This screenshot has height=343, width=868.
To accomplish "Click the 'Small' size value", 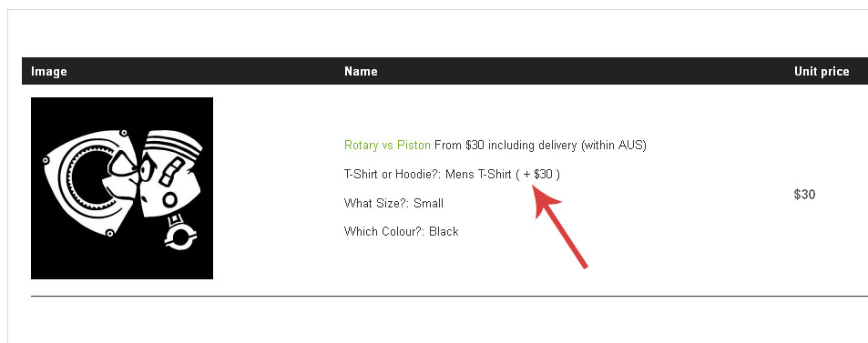I will tap(428, 203).
